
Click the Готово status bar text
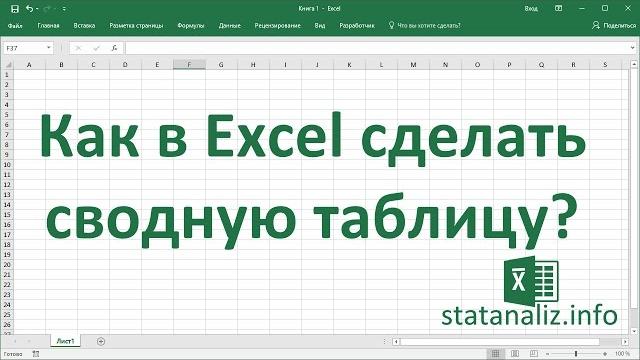point(13,354)
